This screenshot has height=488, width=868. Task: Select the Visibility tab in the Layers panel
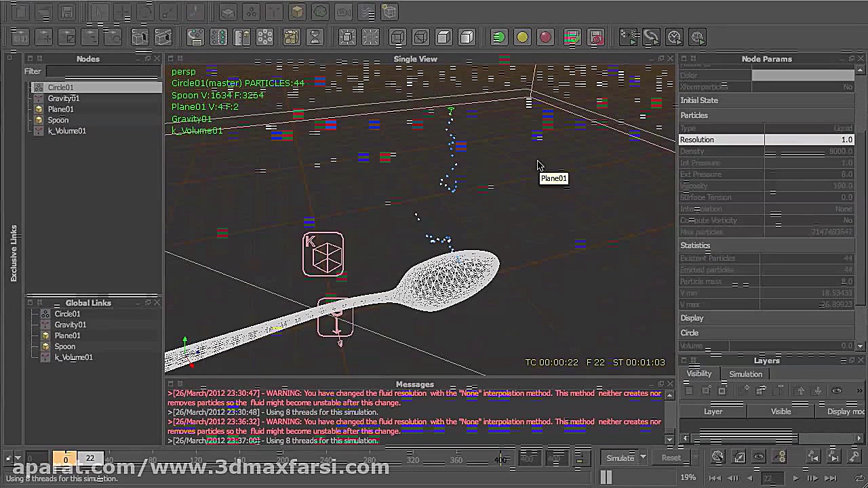click(x=699, y=373)
